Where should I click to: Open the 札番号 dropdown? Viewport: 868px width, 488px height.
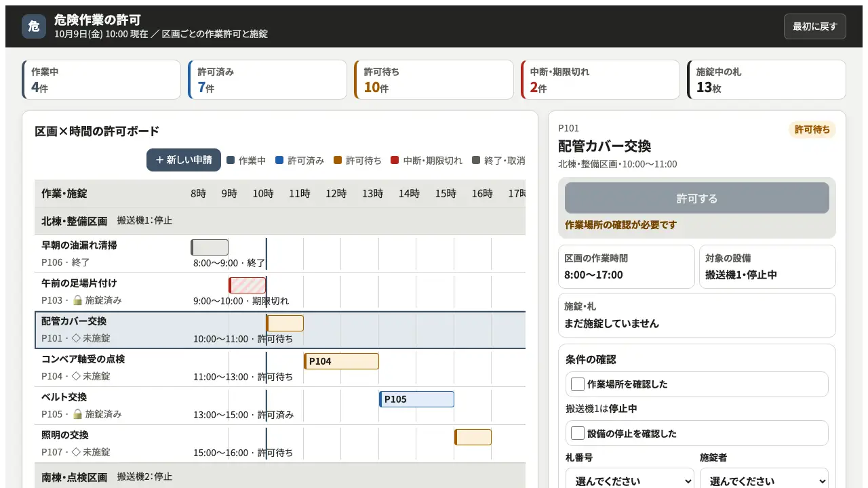pyautogui.click(x=630, y=481)
